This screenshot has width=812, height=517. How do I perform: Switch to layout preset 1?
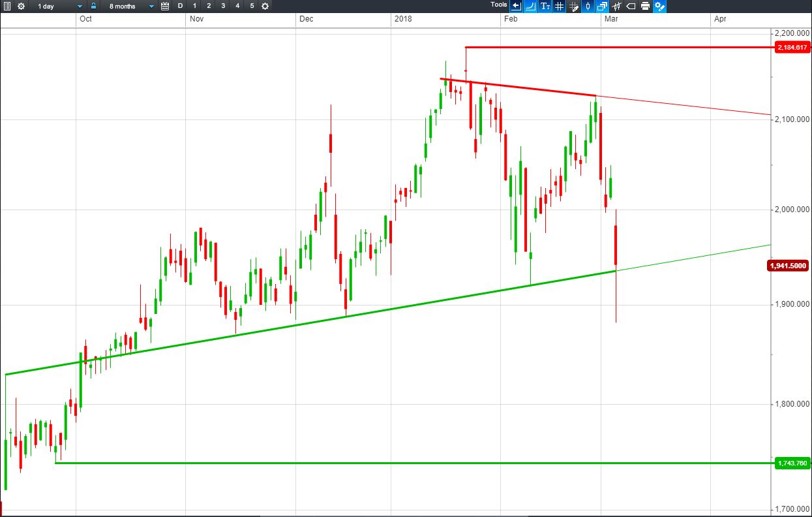point(194,6)
